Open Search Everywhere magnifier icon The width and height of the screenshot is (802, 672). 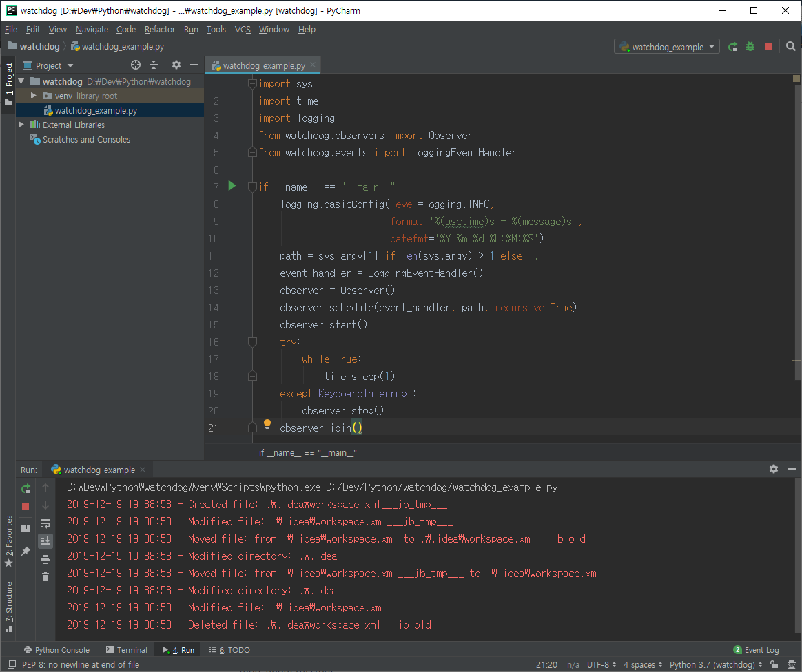(790, 47)
